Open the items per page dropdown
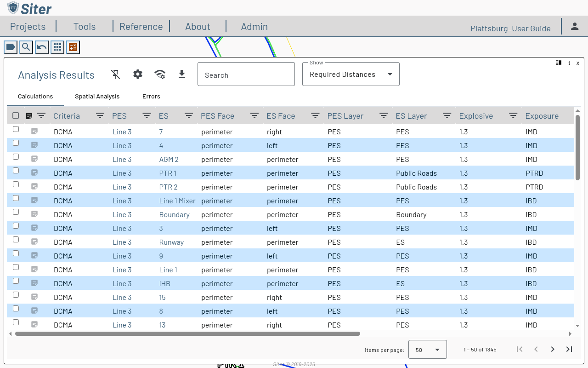Viewport: 588px width, 368px height. [x=427, y=350]
